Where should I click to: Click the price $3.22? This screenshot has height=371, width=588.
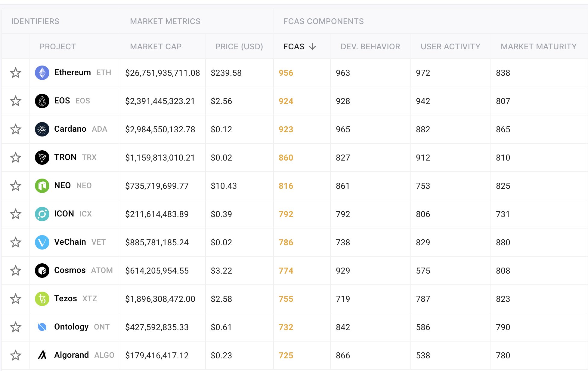click(221, 271)
